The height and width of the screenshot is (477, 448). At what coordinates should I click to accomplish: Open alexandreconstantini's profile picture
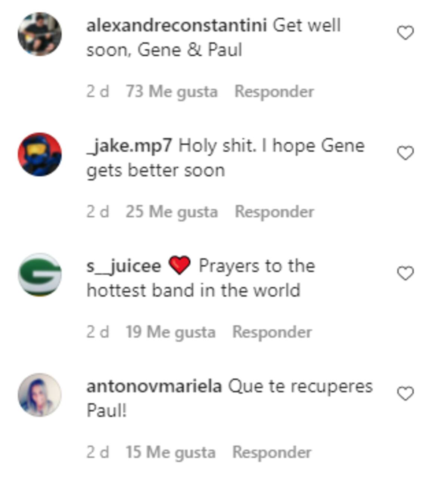40,34
